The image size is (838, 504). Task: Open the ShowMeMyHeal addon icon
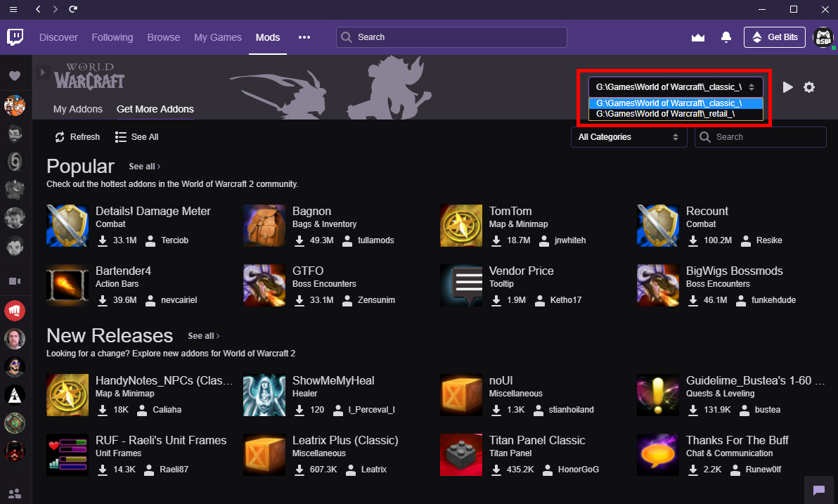[x=264, y=395]
